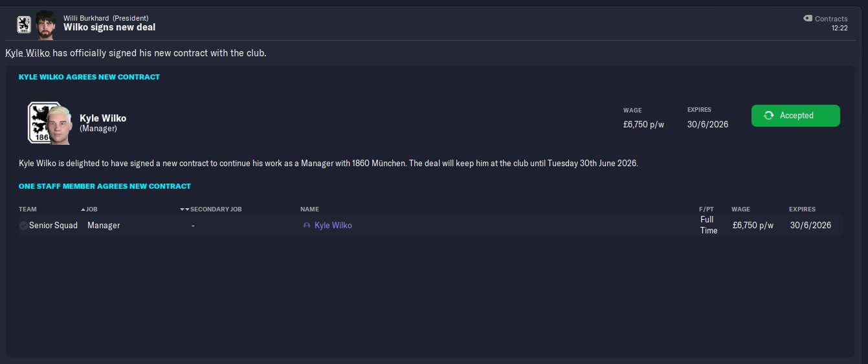
Task: Sort the table by Name column header
Action: click(x=309, y=209)
